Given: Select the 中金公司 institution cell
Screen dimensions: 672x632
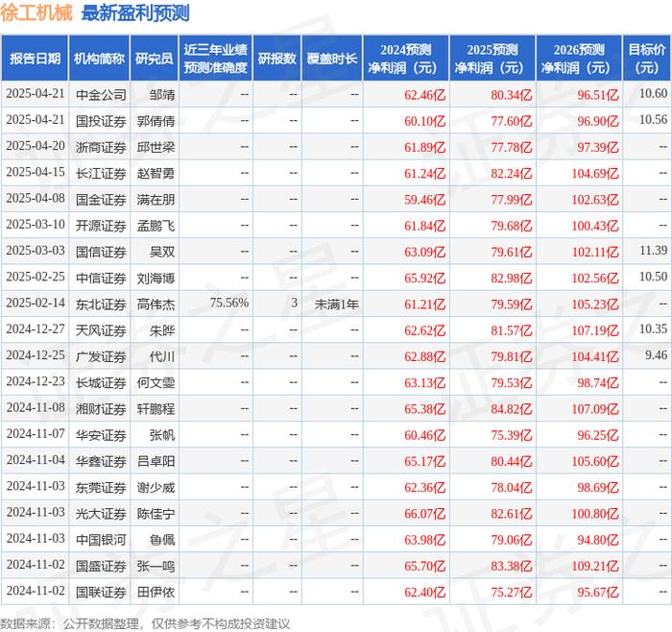Looking at the screenshot, I should pos(101,95).
